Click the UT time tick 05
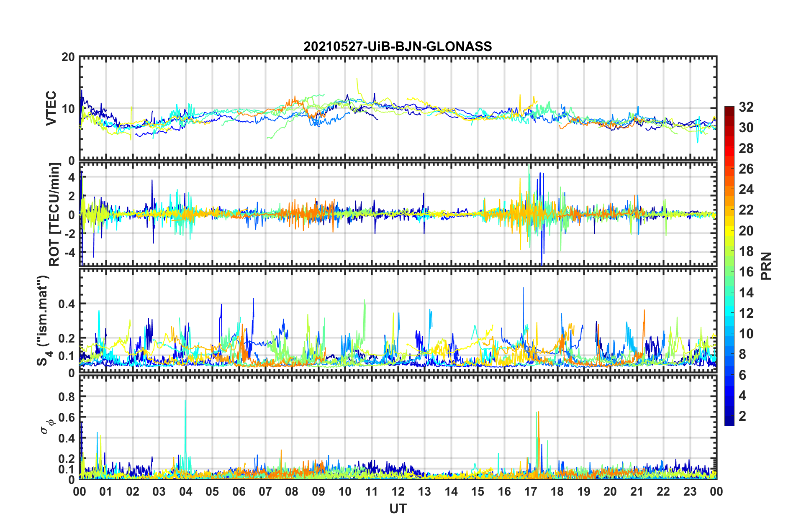796x532 pixels. pyautogui.click(x=212, y=491)
